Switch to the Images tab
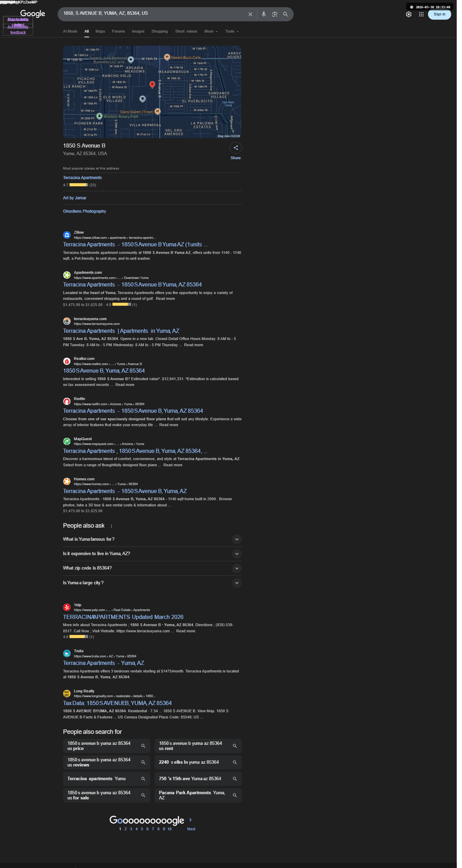The width and height of the screenshot is (462, 868). (138, 32)
